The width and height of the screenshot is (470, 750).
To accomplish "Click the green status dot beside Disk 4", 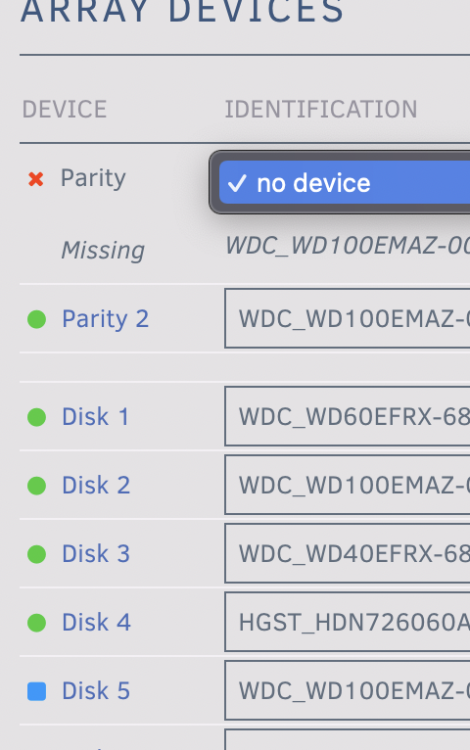I will [x=37, y=623].
